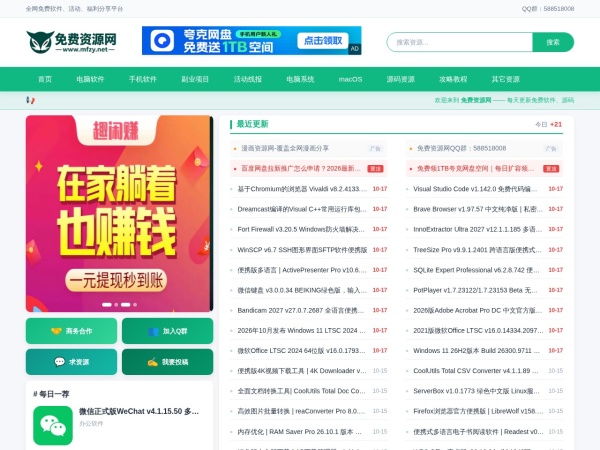Open 漫画资源网 ad link
The width and height of the screenshot is (600, 450).
[285, 148]
